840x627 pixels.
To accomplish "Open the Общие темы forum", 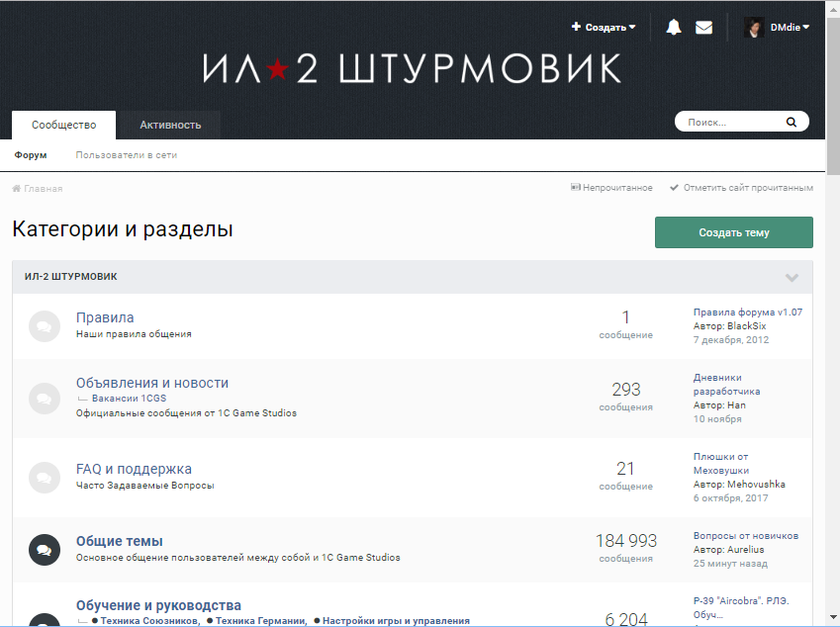I will (x=120, y=541).
